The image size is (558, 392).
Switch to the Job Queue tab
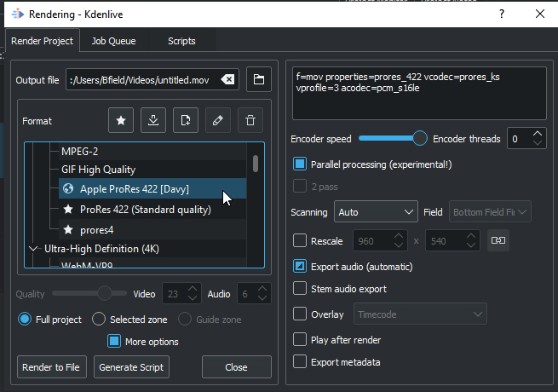coord(113,41)
